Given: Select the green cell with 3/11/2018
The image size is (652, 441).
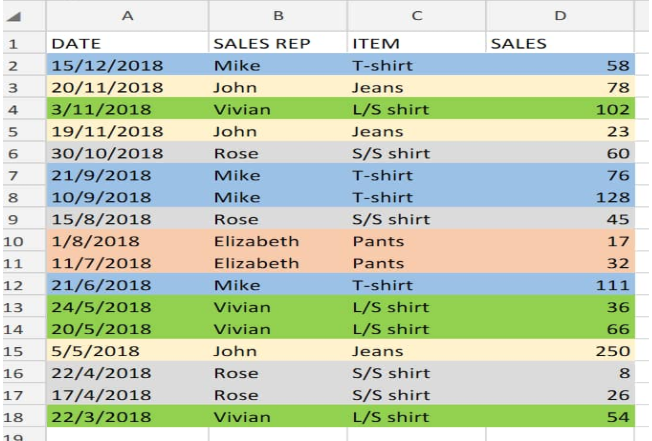Looking at the screenshot, I should (127, 109).
